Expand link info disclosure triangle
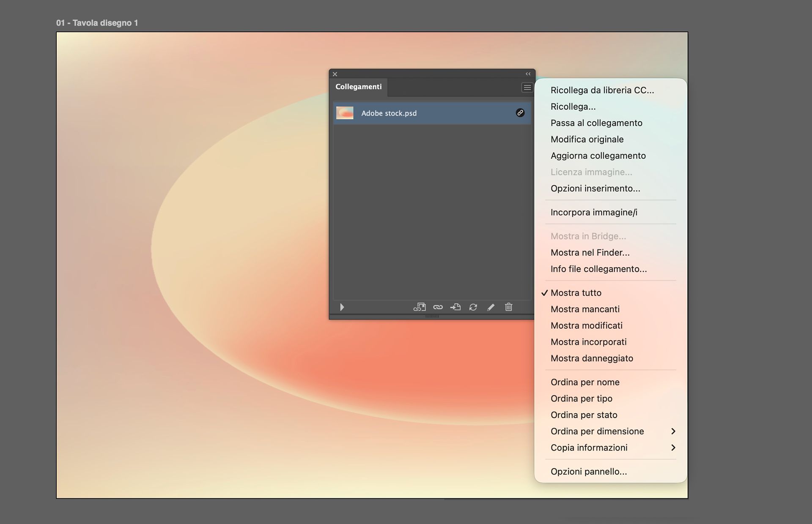Image resolution: width=812 pixels, height=524 pixels. pyautogui.click(x=342, y=307)
